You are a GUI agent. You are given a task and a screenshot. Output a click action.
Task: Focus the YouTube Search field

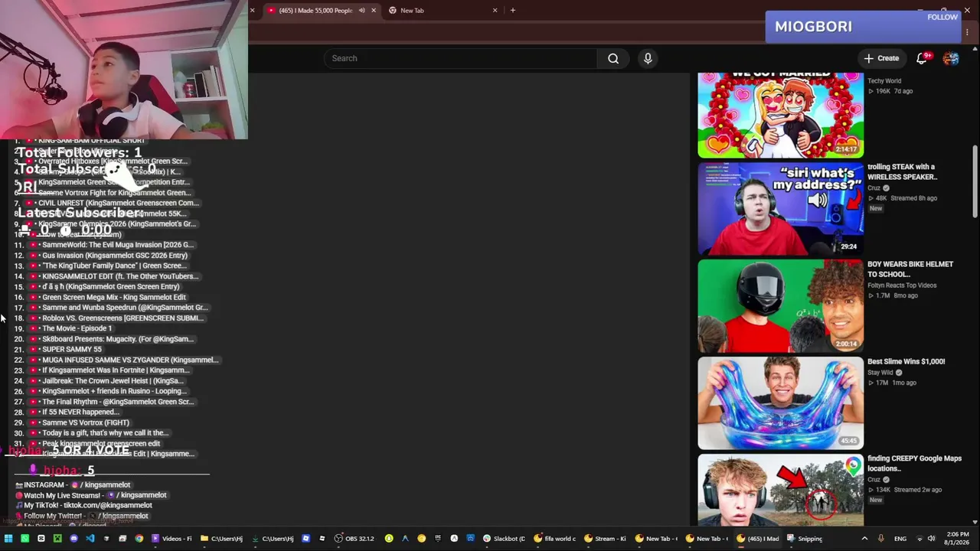tap(460, 58)
